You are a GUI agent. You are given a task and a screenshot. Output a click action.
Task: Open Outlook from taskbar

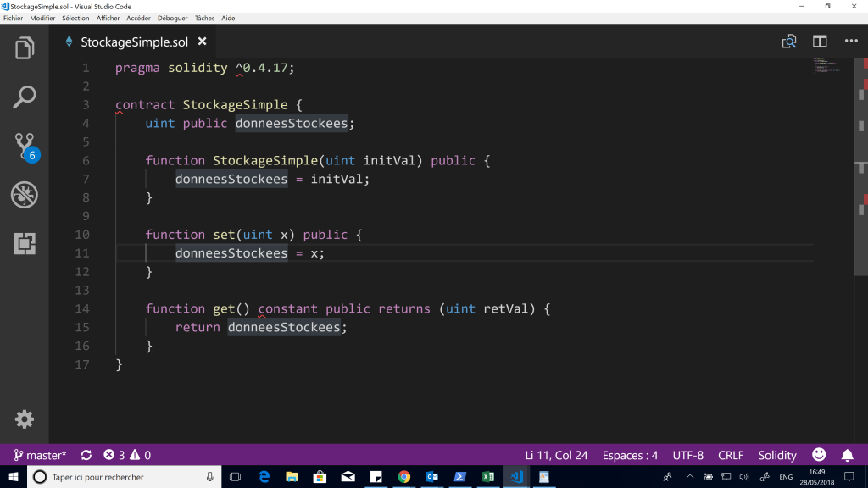(x=432, y=477)
